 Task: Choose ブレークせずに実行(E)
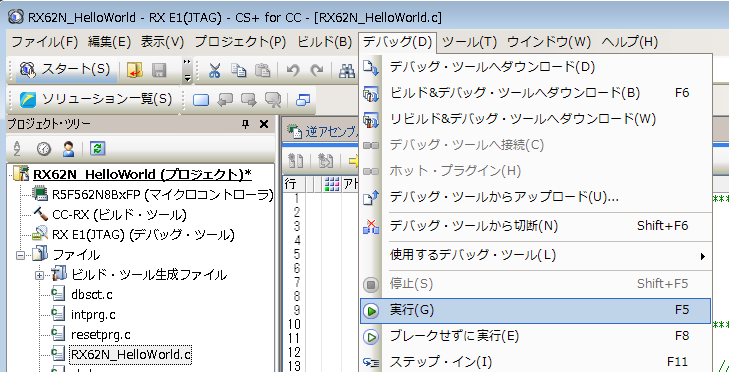pyautogui.click(x=536, y=336)
